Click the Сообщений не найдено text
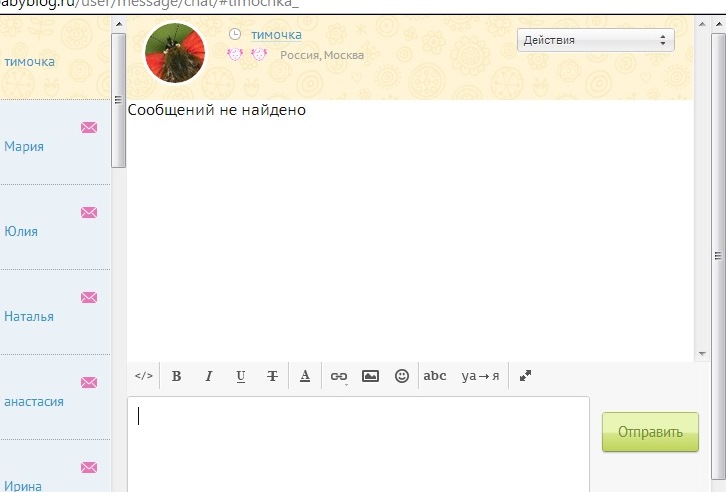726x492 pixels. tap(217, 110)
